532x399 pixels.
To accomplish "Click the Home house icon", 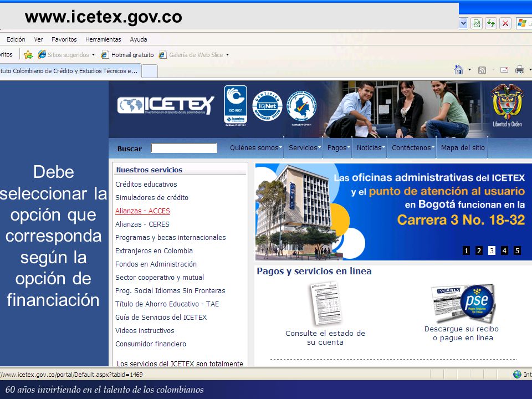I will (x=459, y=70).
